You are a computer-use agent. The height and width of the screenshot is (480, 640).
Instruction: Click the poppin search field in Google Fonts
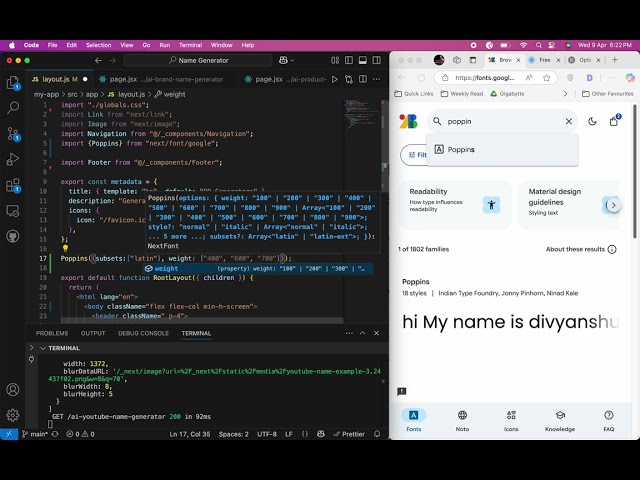503,121
